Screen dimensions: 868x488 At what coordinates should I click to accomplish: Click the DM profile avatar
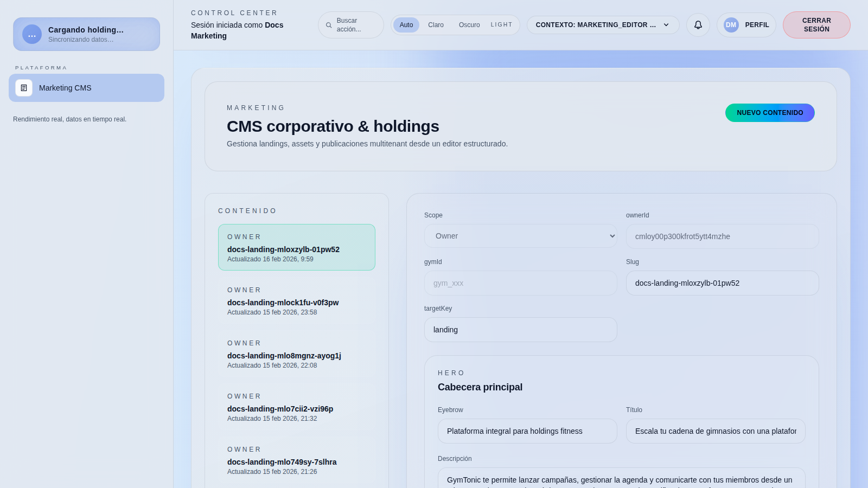pos(731,25)
